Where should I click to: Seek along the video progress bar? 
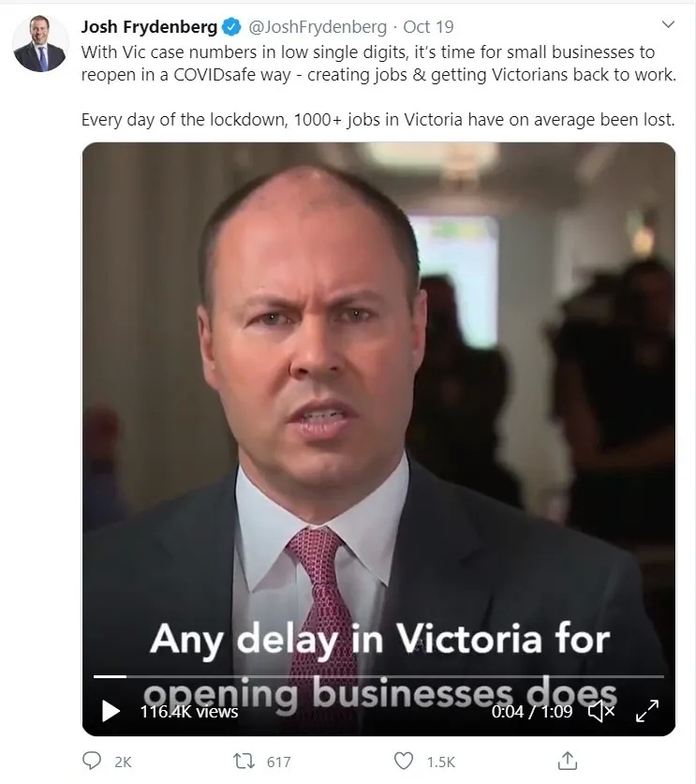click(x=379, y=676)
